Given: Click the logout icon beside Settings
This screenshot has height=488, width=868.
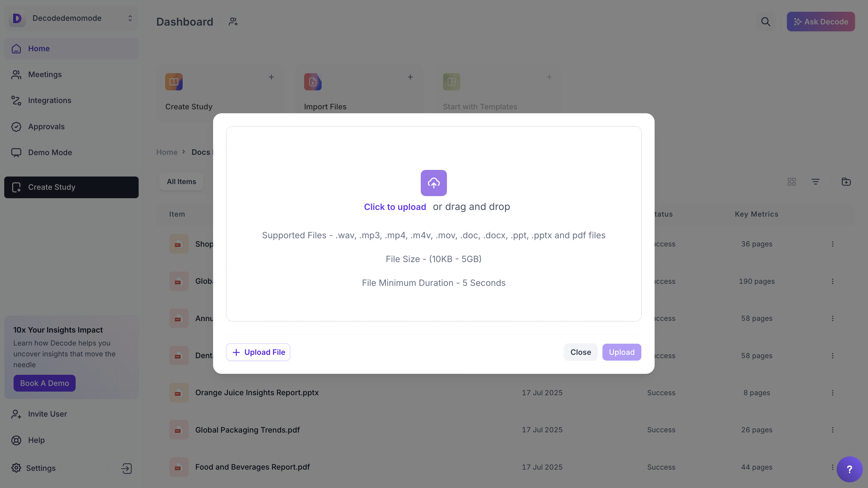Looking at the screenshot, I should tap(127, 468).
